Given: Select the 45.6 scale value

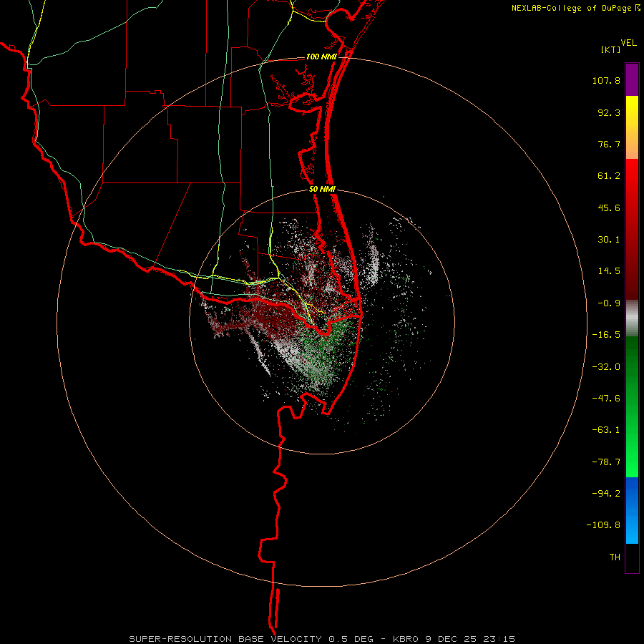Looking at the screenshot, I should click(609, 208).
